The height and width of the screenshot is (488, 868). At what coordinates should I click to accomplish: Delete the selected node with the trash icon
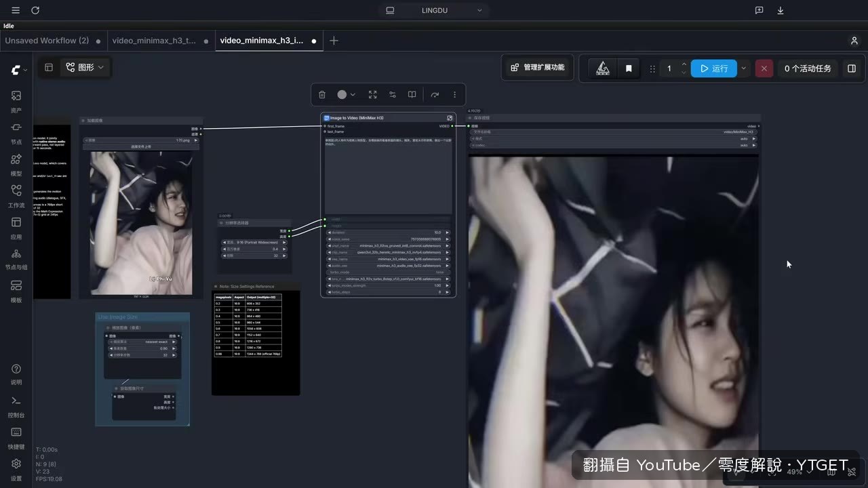[322, 95]
